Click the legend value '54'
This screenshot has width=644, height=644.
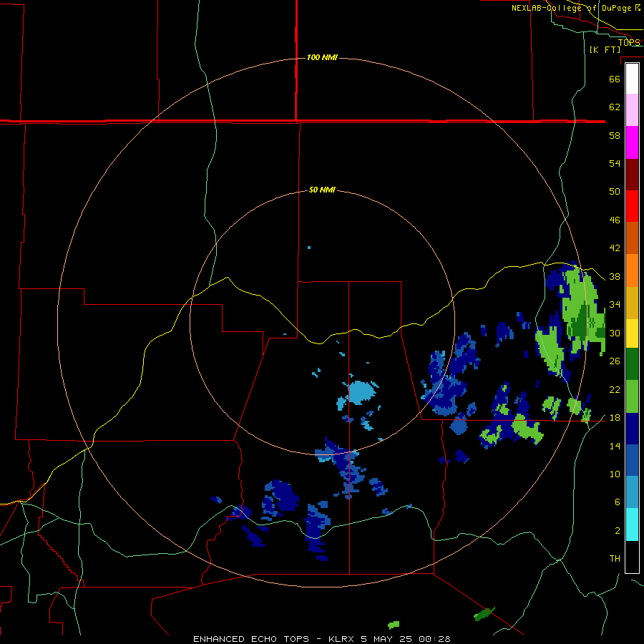(x=615, y=163)
